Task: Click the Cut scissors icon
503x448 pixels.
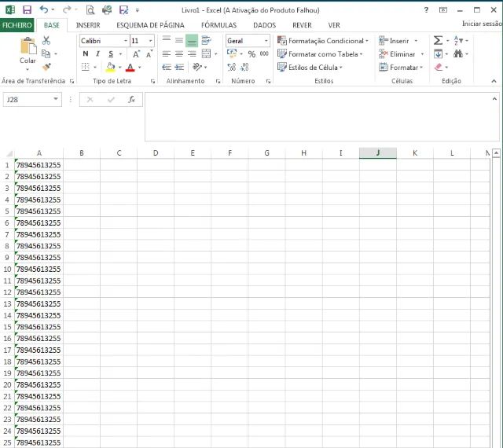Action: click(46, 41)
